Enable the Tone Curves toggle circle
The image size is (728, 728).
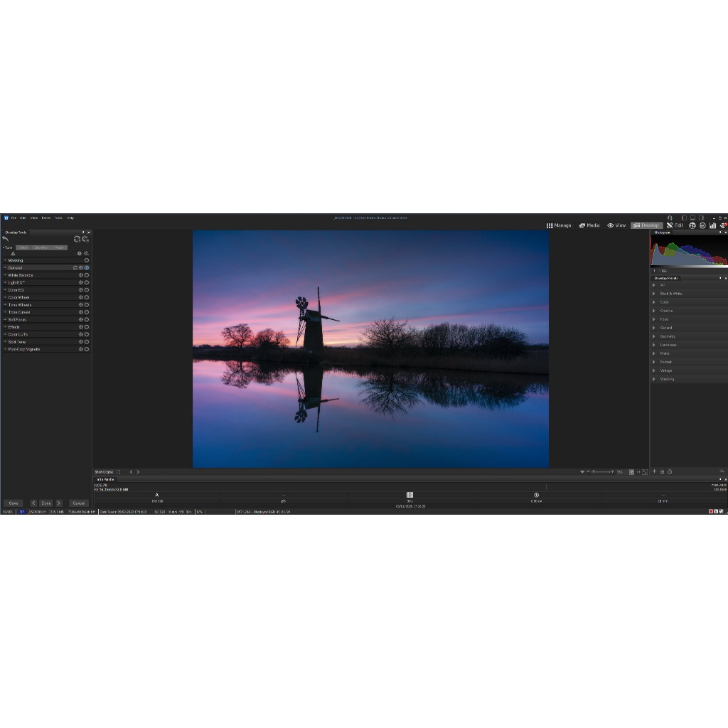point(87,312)
